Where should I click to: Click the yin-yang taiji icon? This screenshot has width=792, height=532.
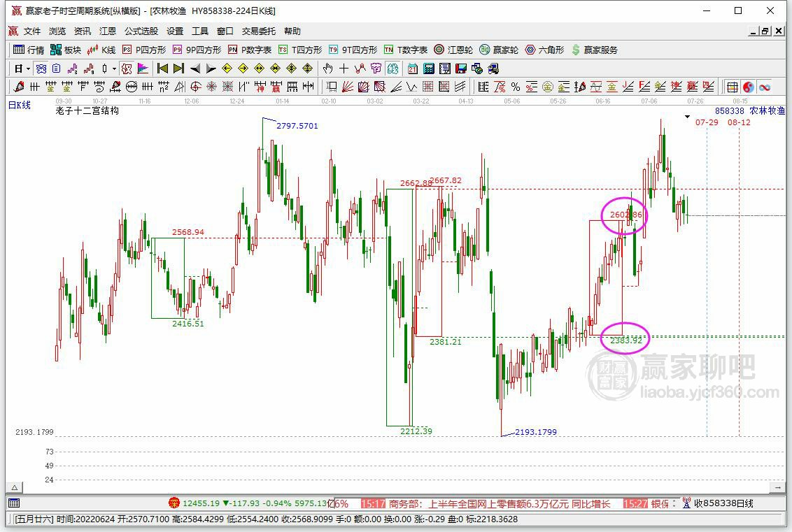click(749, 87)
